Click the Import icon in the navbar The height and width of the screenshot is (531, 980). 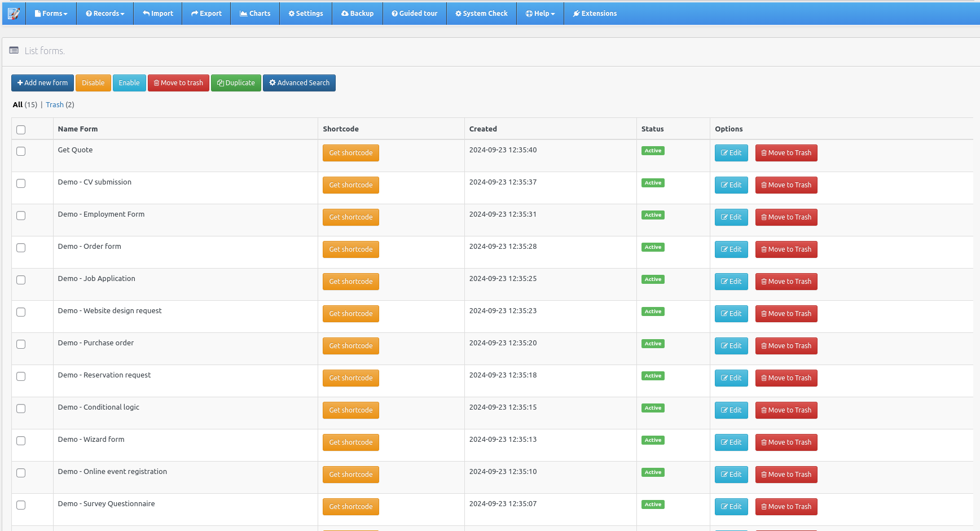coord(146,13)
